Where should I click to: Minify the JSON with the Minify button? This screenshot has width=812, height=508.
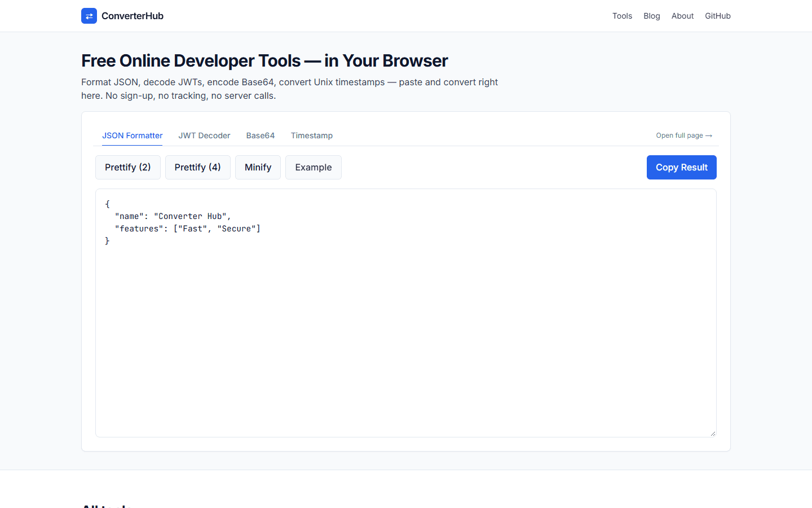click(x=258, y=167)
